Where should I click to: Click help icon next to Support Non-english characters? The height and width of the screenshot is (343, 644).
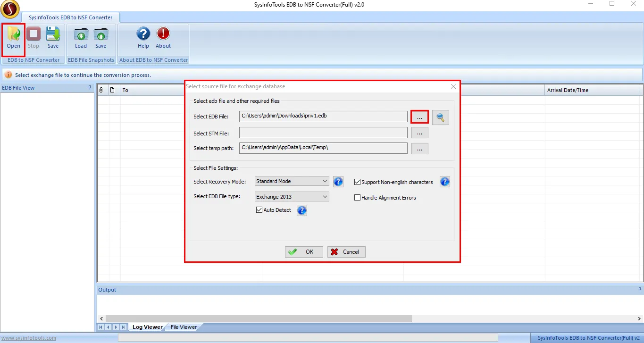point(445,182)
